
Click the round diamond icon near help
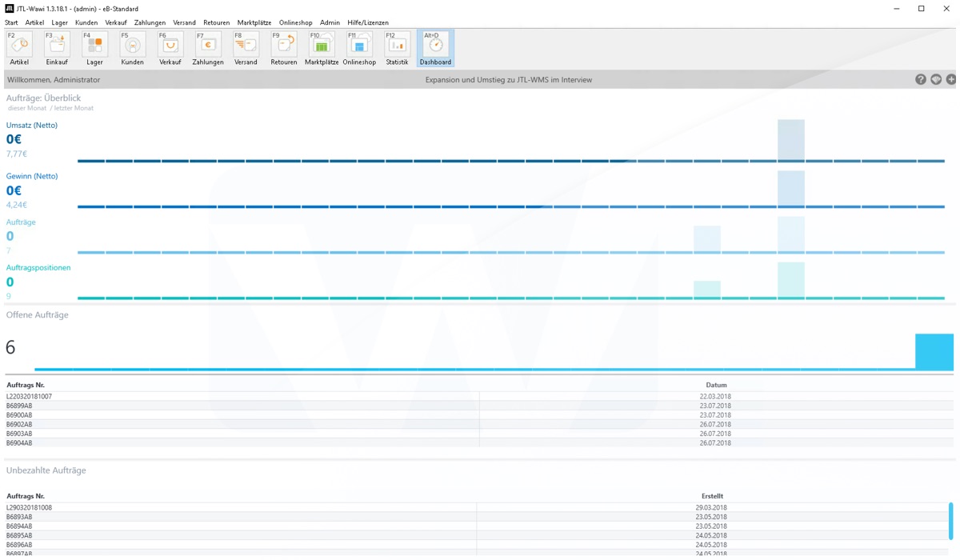936,79
